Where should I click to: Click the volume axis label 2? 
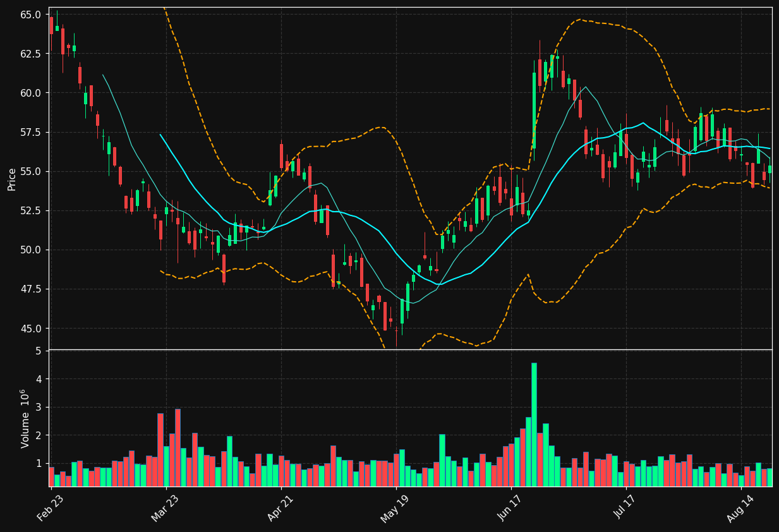pyautogui.click(x=38, y=435)
